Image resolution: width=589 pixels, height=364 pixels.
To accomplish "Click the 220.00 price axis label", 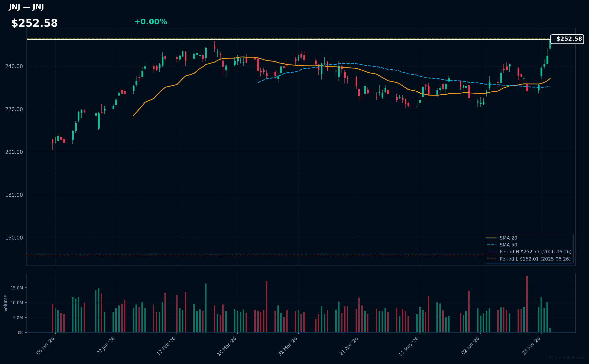I will pos(14,109).
